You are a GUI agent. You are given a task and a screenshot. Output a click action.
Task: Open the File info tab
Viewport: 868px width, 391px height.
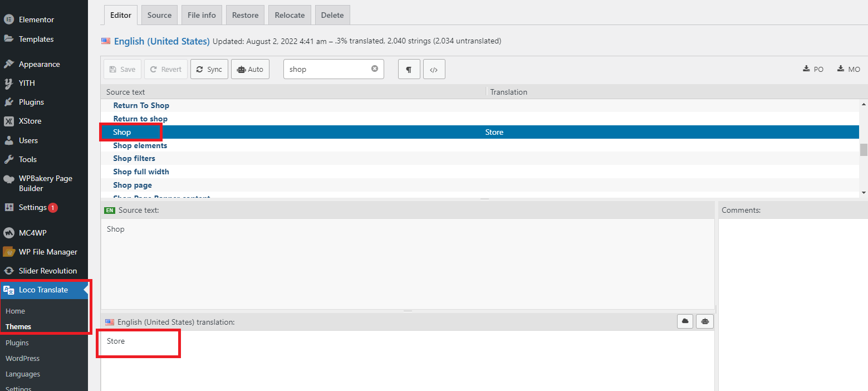202,15
